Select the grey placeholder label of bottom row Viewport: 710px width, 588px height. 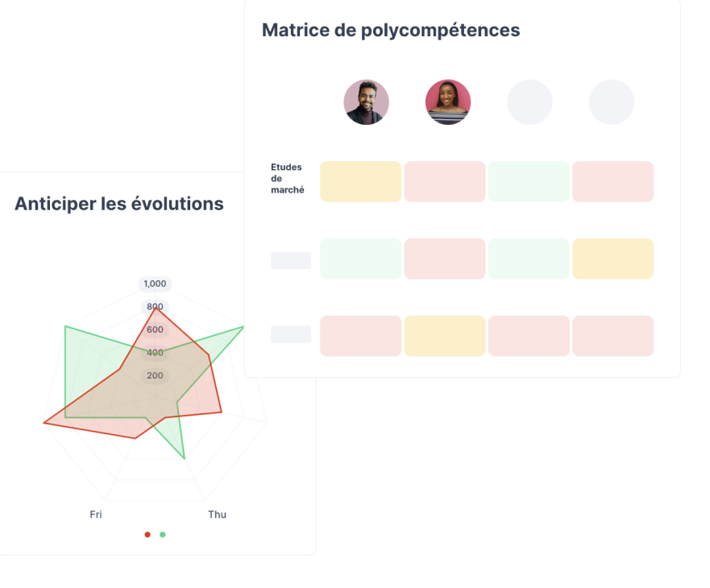pyautogui.click(x=291, y=334)
